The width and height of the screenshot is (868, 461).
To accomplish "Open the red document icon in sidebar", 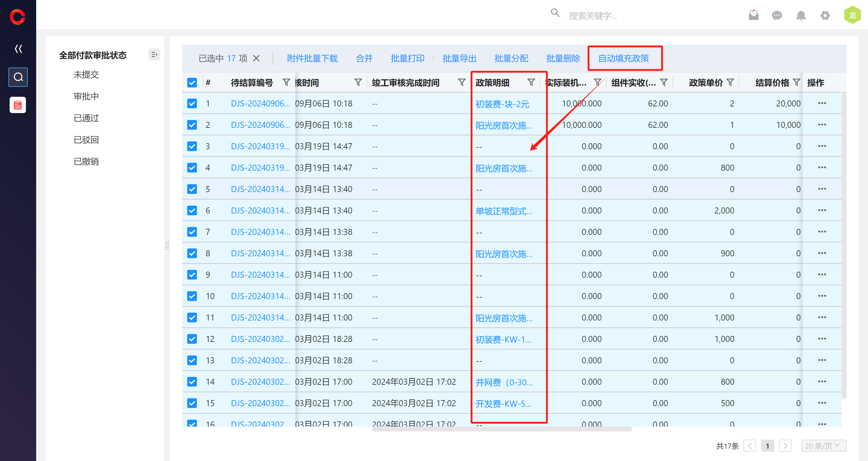I will 18,105.
